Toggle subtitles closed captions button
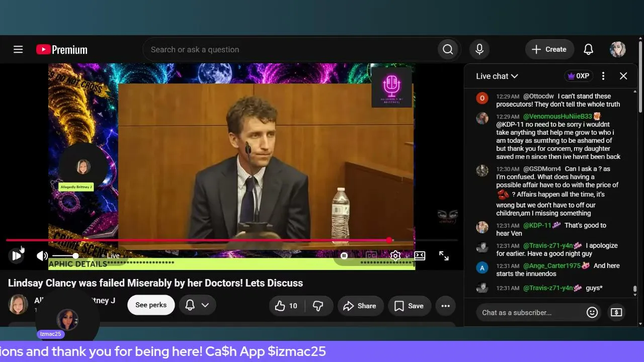Image resolution: width=644 pixels, height=362 pixels. (371, 256)
